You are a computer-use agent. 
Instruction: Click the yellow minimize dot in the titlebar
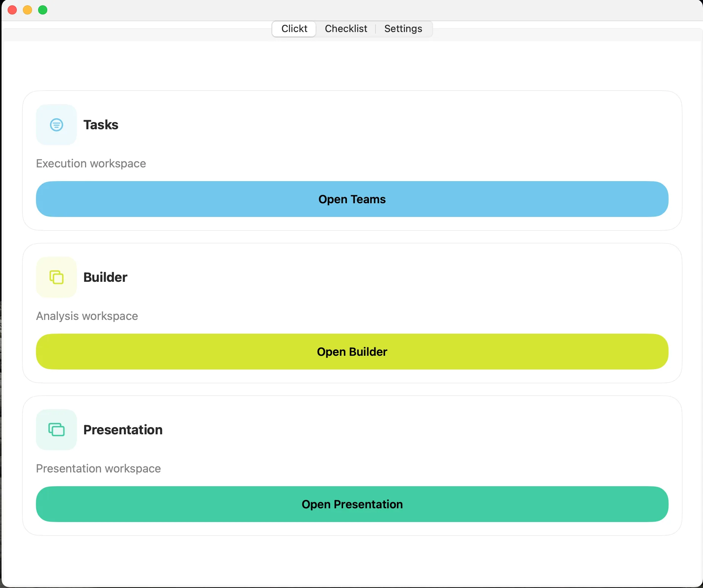click(x=27, y=10)
